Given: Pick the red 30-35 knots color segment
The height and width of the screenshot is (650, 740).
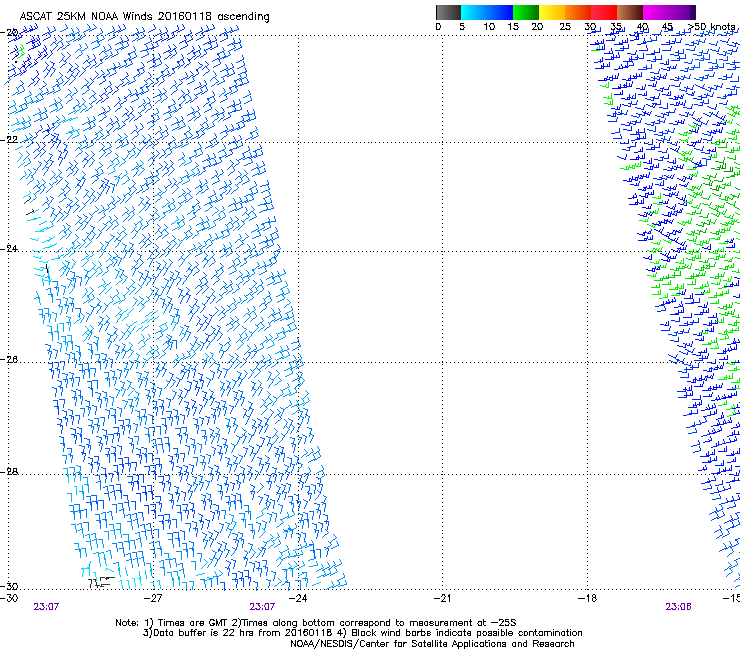Looking at the screenshot, I should [x=604, y=12].
